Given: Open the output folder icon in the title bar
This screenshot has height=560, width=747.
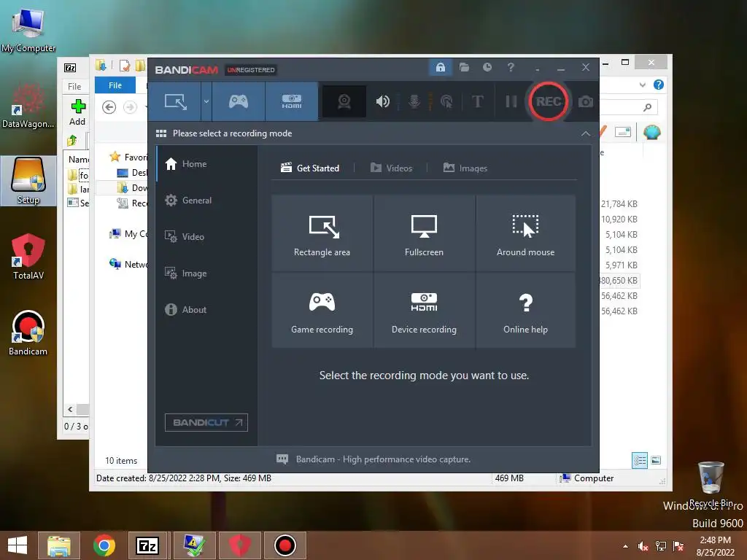Looking at the screenshot, I should pos(464,67).
